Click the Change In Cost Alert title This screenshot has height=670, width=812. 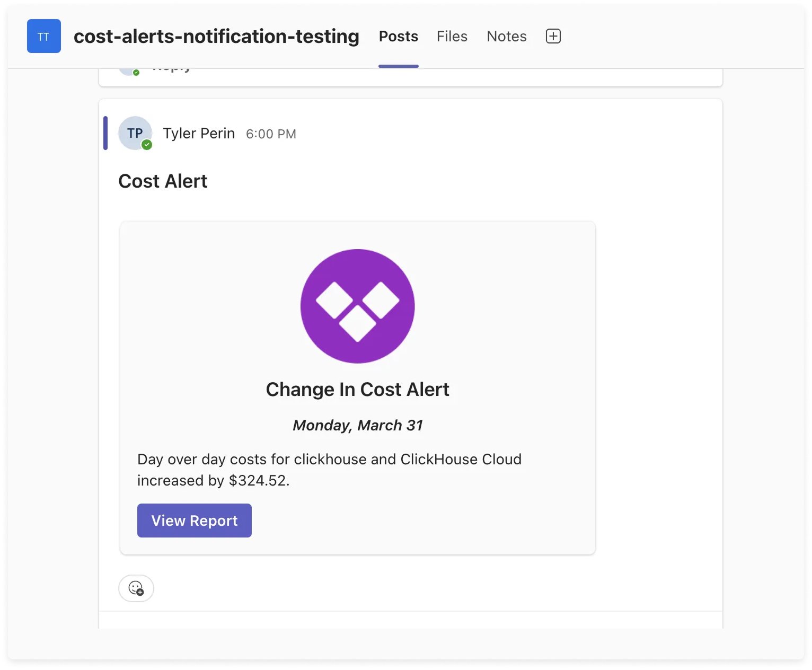(358, 390)
